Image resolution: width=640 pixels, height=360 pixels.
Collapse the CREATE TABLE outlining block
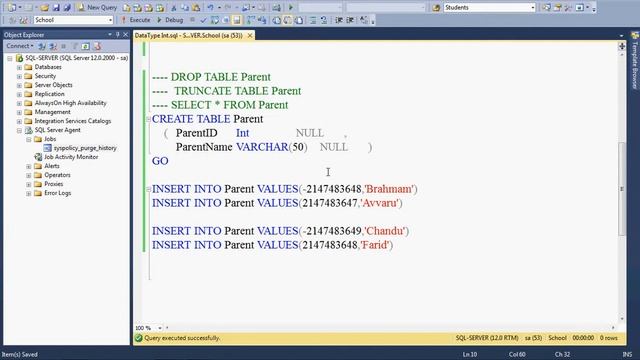coord(149,119)
